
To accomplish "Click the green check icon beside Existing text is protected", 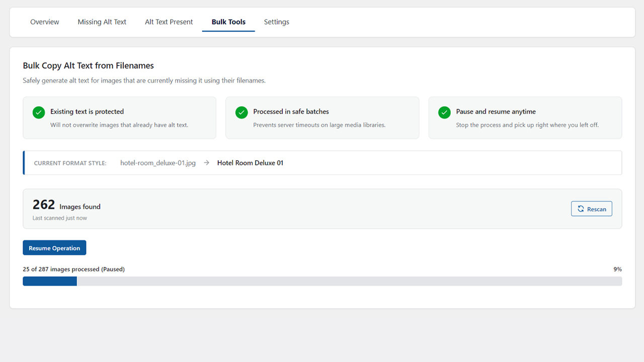I will pos(39,112).
